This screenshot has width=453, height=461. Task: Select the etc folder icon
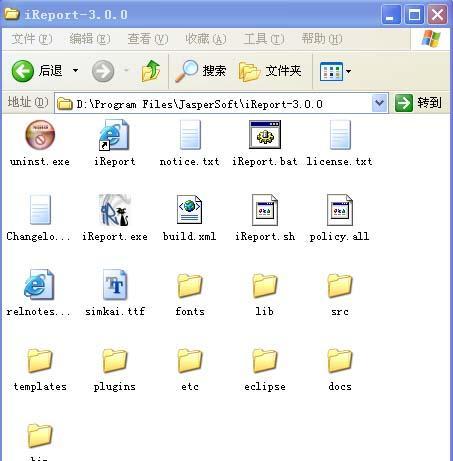(190, 361)
